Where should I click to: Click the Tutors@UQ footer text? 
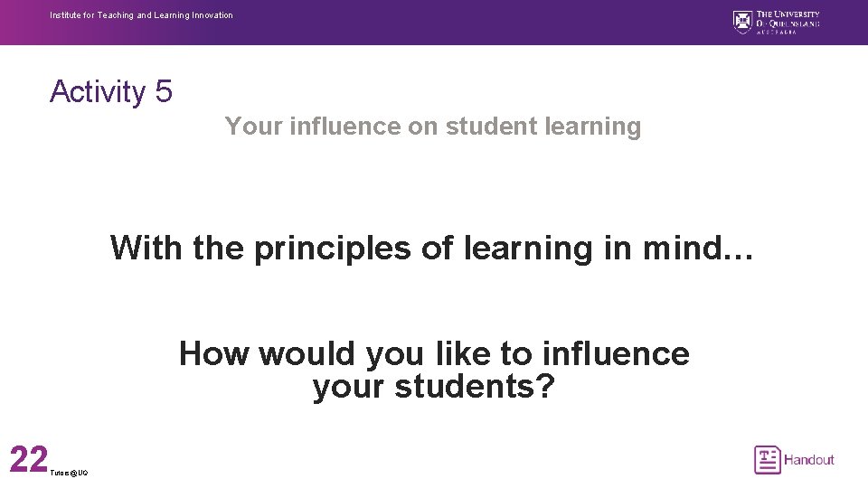(69, 473)
